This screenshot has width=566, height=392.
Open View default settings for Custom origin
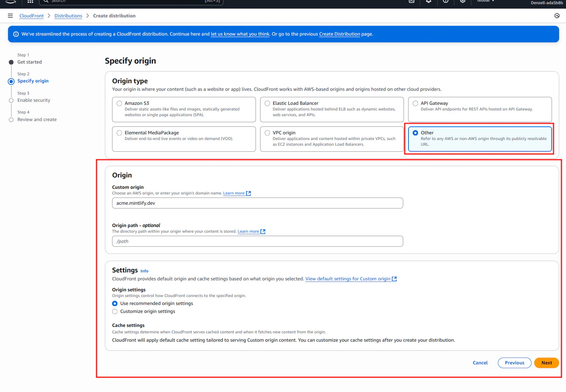[x=348, y=278]
